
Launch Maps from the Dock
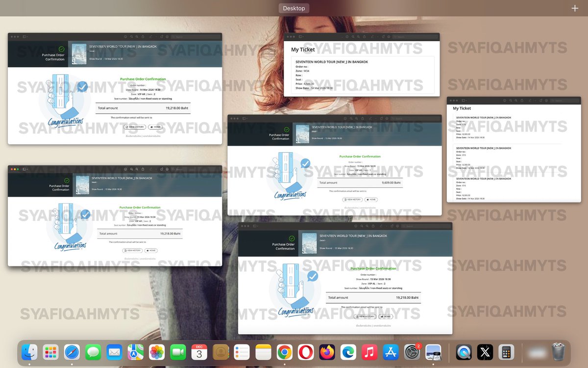point(136,352)
